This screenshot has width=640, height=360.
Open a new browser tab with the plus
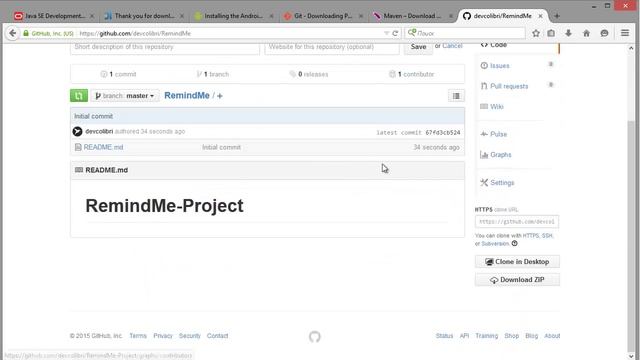tap(557, 16)
